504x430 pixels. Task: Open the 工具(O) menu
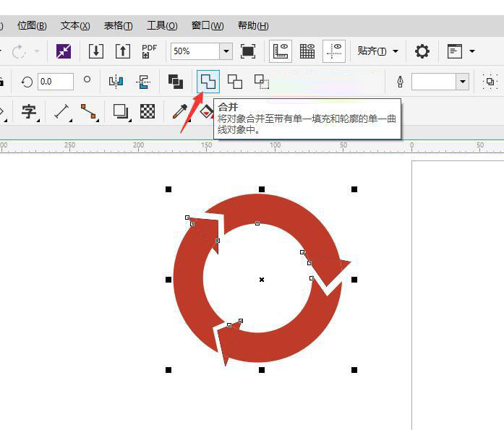click(x=162, y=26)
